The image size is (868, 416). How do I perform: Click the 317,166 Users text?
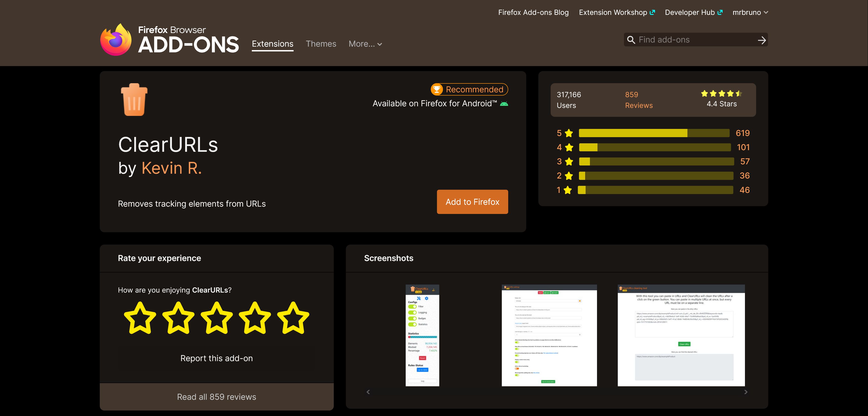pyautogui.click(x=569, y=100)
